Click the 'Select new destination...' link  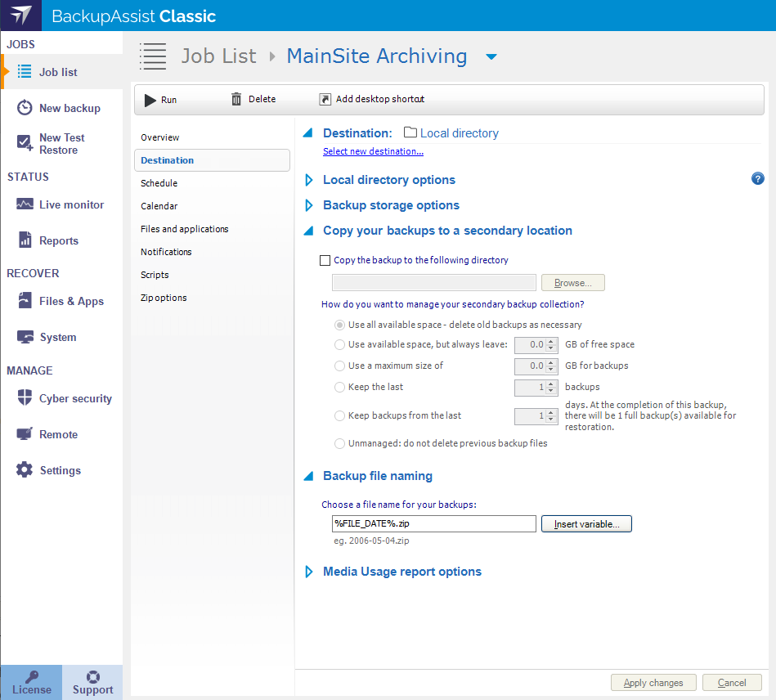coord(373,151)
